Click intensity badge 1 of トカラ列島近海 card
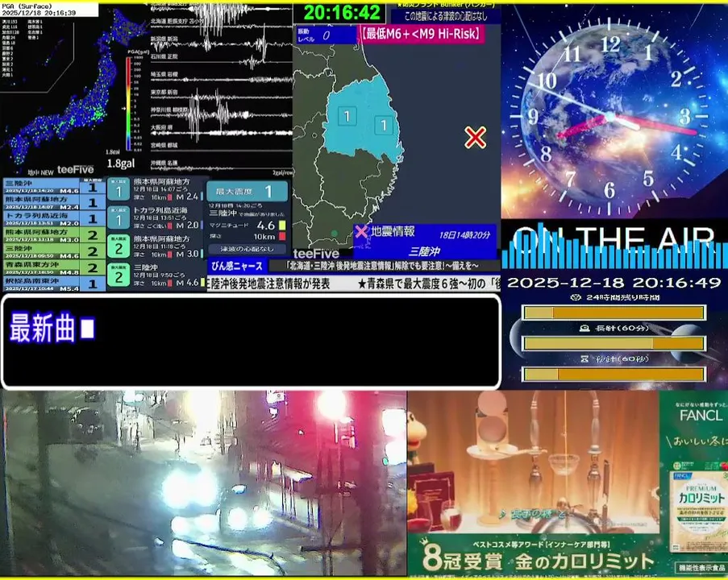Viewport: 728px width, 580px height. [119, 219]
